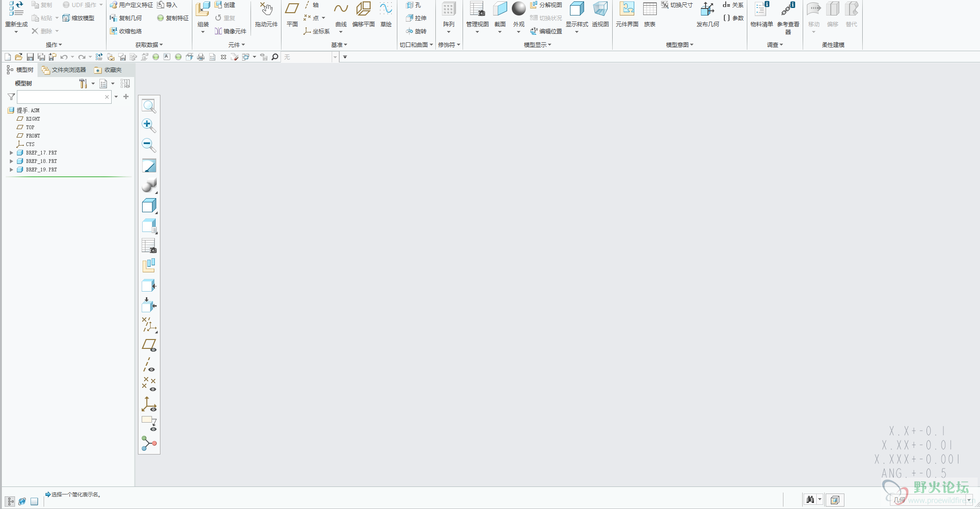Image resolution: width=980 pixels, height=509 pixels.
Task: Click the 关系 relations button
Action: coord(733,5)
